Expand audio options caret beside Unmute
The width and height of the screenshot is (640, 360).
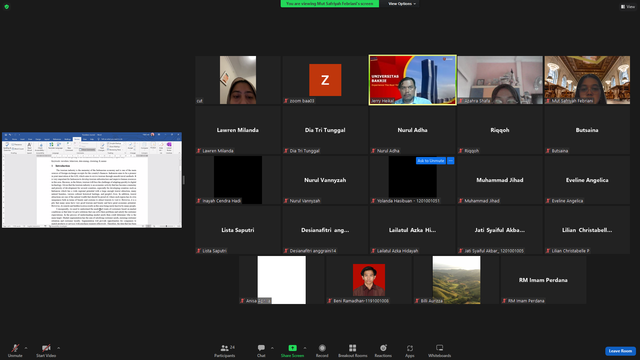pos(26,348)
